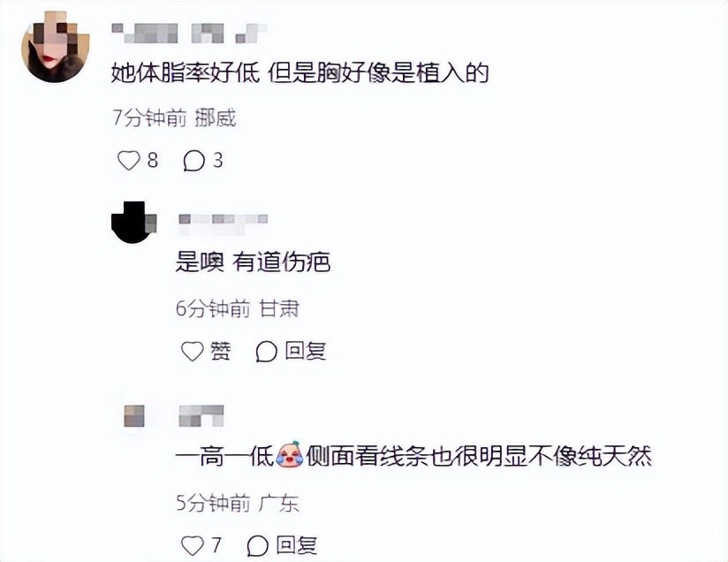The height and width of the screenshot is (562, 728).
Task: Click the crying-laughing emoji in the last comment
Action: point(289,453)
